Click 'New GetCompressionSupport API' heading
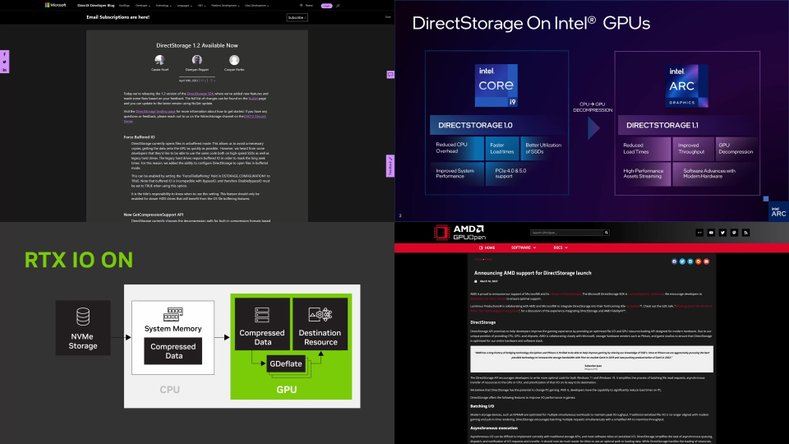 click(x=153, y=214)
